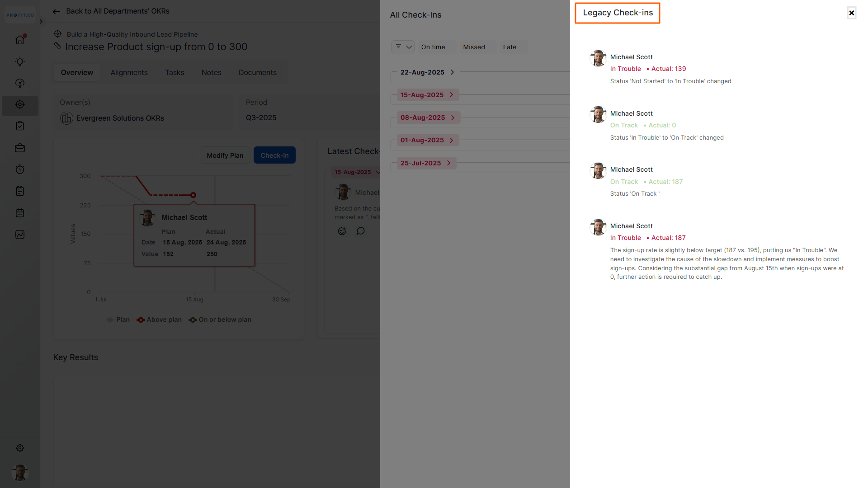
Task: Click "Status 'On Track '" note text
Action: pos(635,194)
